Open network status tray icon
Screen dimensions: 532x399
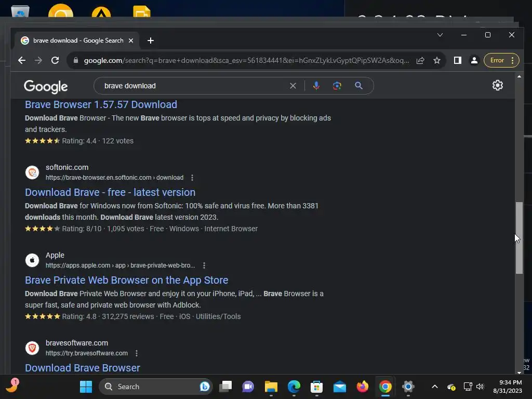click(x=468, y=387)
